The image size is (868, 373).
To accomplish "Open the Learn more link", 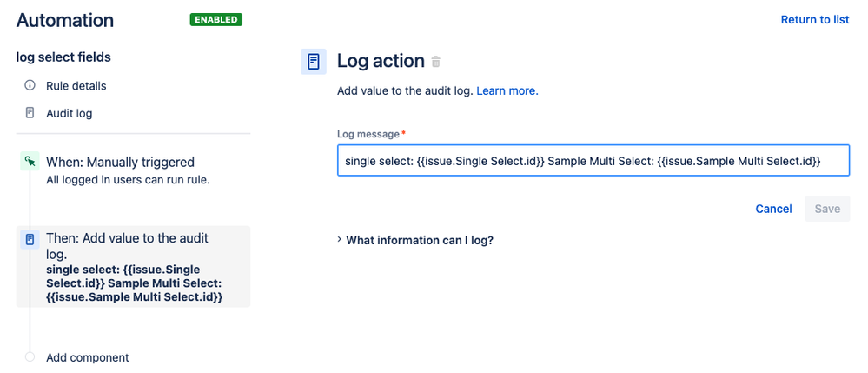I will [x=507, y=91].
